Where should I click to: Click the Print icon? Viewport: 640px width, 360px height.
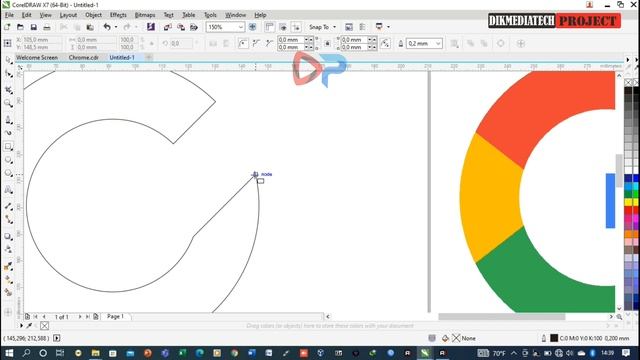tap(47, 27)
